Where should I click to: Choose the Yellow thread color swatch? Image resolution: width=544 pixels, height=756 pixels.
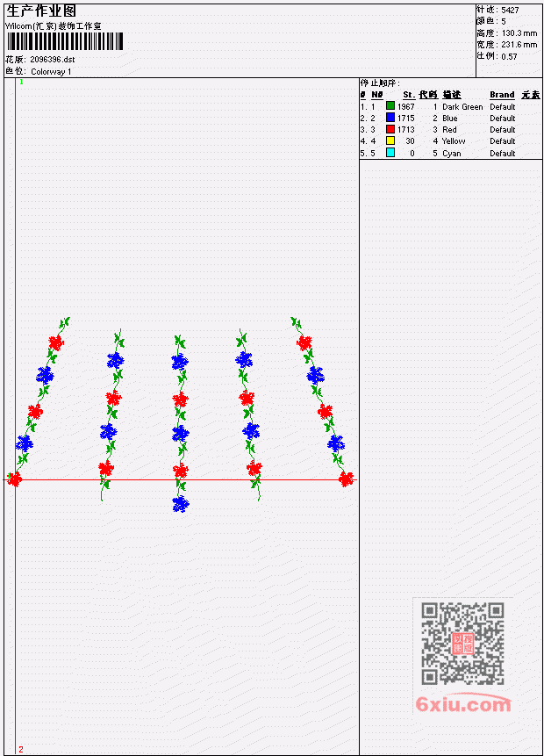pyautogui.click(x=390, y=140)
